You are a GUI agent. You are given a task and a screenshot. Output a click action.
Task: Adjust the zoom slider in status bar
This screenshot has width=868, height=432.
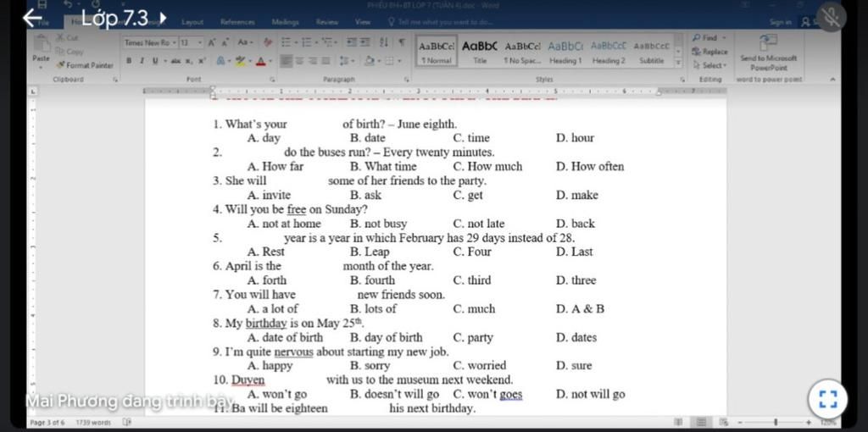pos(775,423)
